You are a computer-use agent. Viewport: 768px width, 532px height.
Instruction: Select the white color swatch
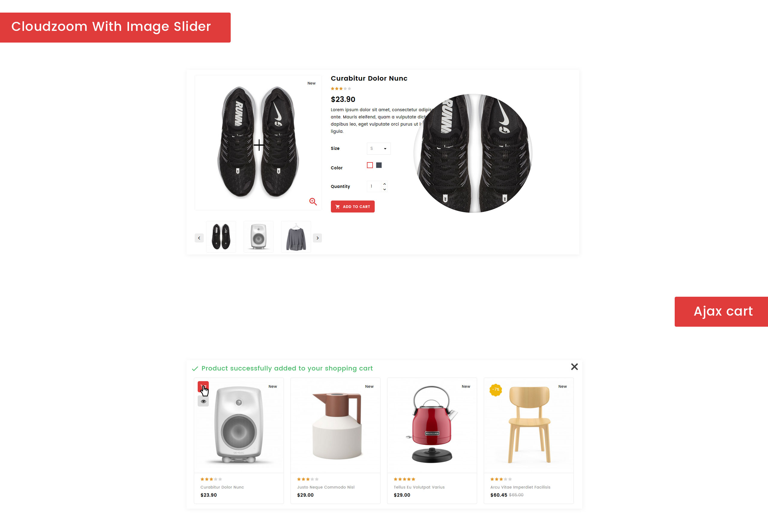pos(370,165)
